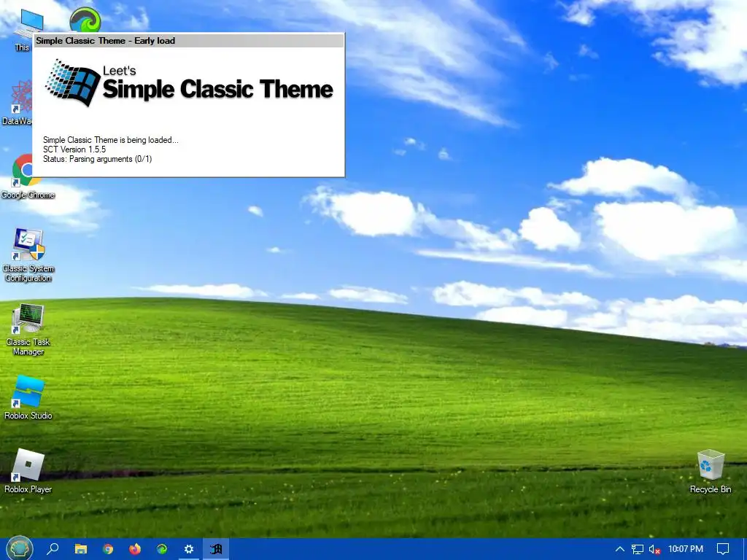Open the Recycle Bin
747x560 pixels.
[x=711, y=470]
